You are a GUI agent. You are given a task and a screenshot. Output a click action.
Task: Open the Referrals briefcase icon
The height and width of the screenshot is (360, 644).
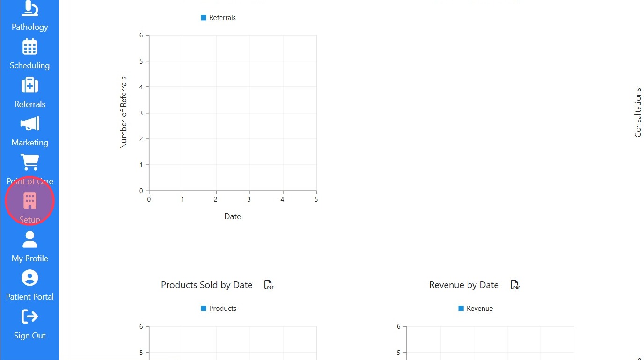coord(30,86)
